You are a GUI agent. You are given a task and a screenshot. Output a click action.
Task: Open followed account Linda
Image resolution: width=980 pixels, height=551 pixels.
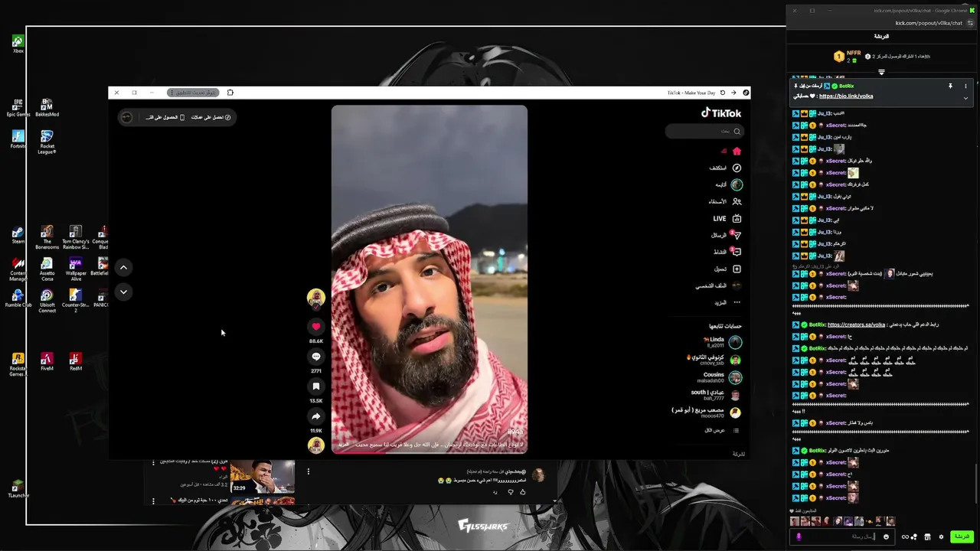click(721, 342)
